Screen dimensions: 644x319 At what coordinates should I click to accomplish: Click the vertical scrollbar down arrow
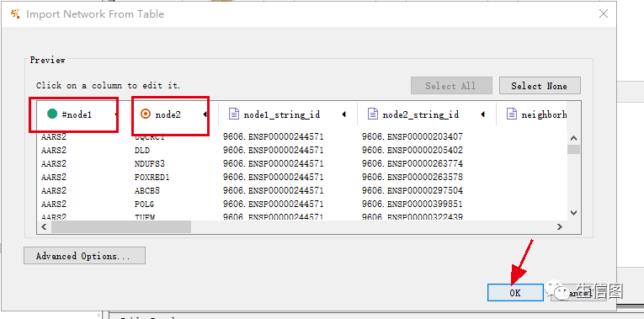click(x=574, y=213)
